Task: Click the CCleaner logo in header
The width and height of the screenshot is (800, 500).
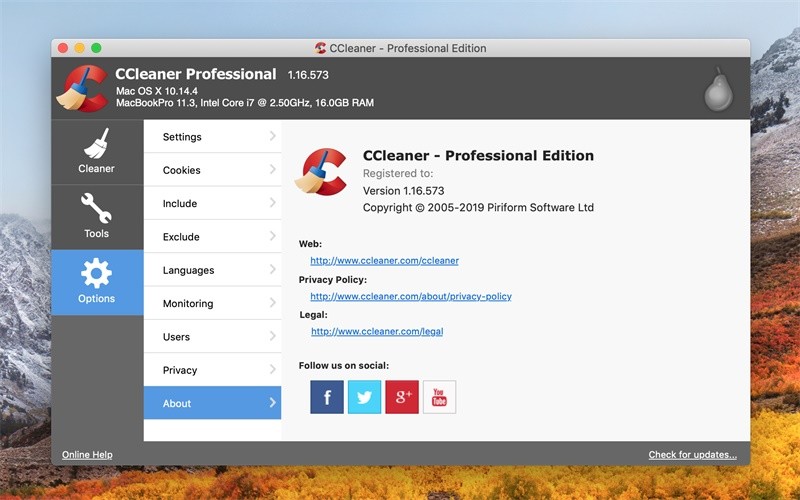Action: (x=82, y=88)
